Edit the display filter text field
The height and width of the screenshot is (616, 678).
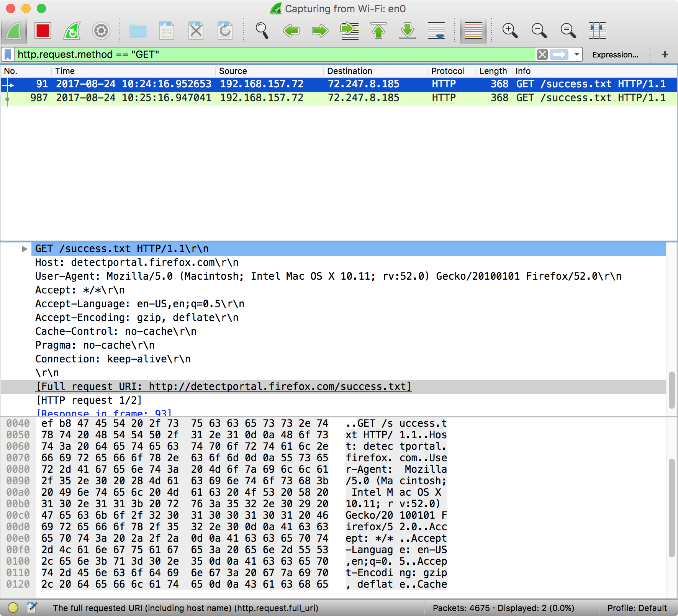[x=275, y=54]
